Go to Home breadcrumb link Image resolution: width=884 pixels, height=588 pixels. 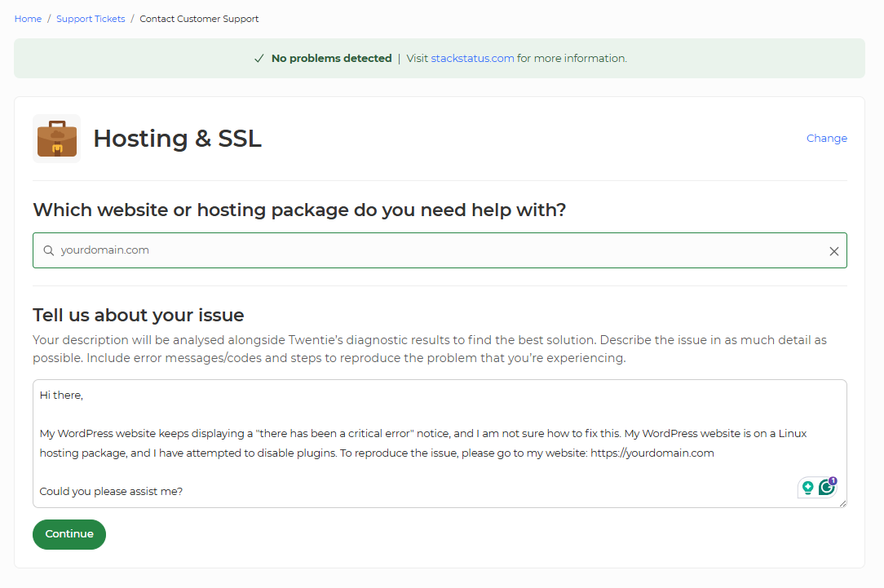point(29,19)
